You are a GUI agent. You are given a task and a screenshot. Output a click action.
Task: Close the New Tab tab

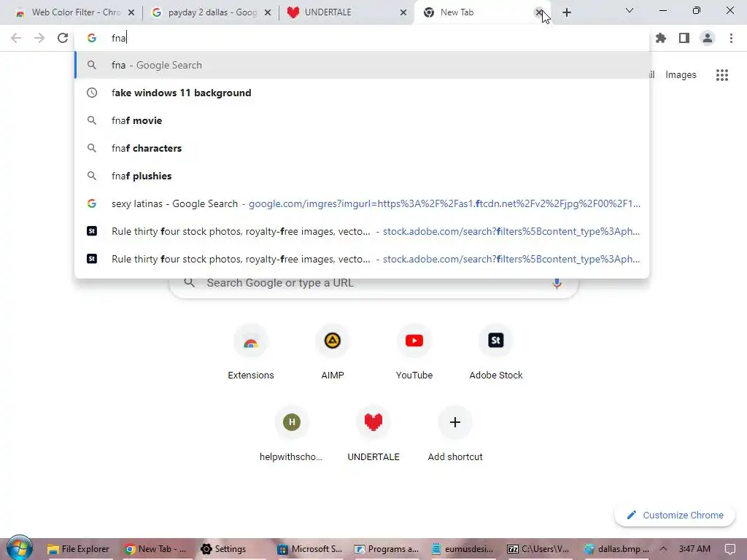click(539, 13)
